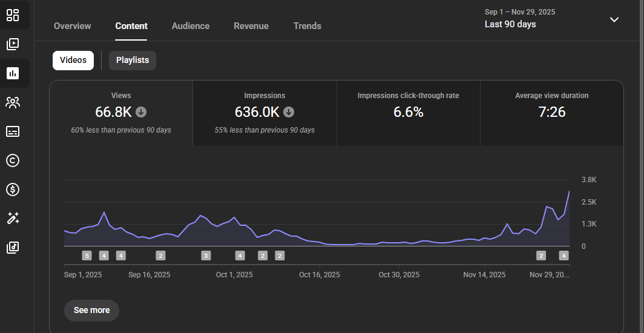Select the Analytics bar chart sidebar icon
The width and height of the screenshot is (644, 333).
click(13, 73)
